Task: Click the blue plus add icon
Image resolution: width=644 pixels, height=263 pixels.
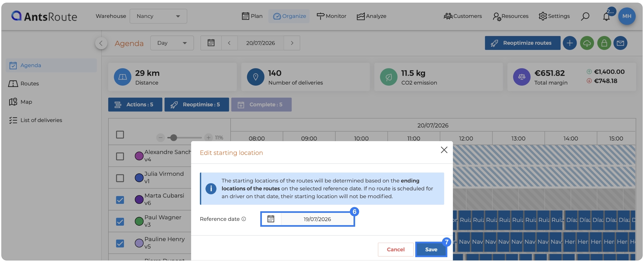Action: pyautogui.click(x=570, y=43)
